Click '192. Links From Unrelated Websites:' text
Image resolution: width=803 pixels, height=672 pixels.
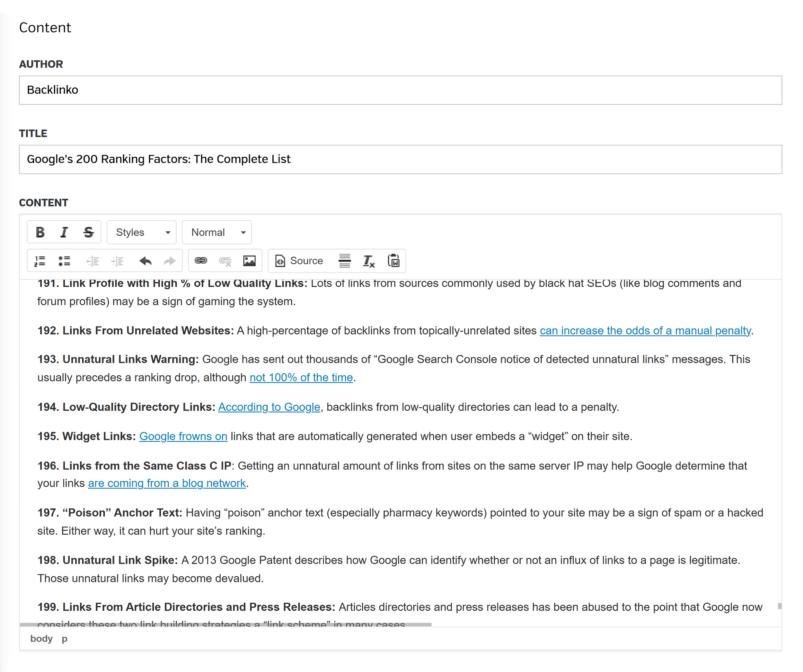[x=135, y=330]
